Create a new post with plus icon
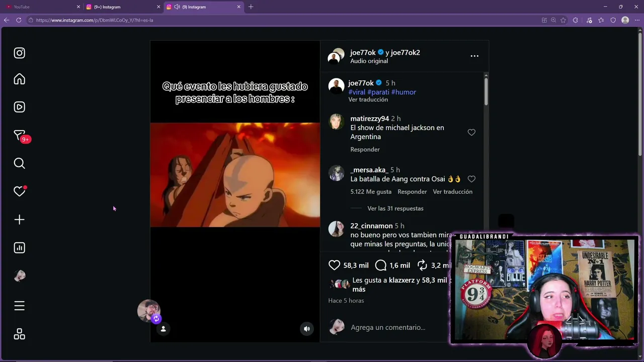644x362 pixels. (x=19, y=220)
